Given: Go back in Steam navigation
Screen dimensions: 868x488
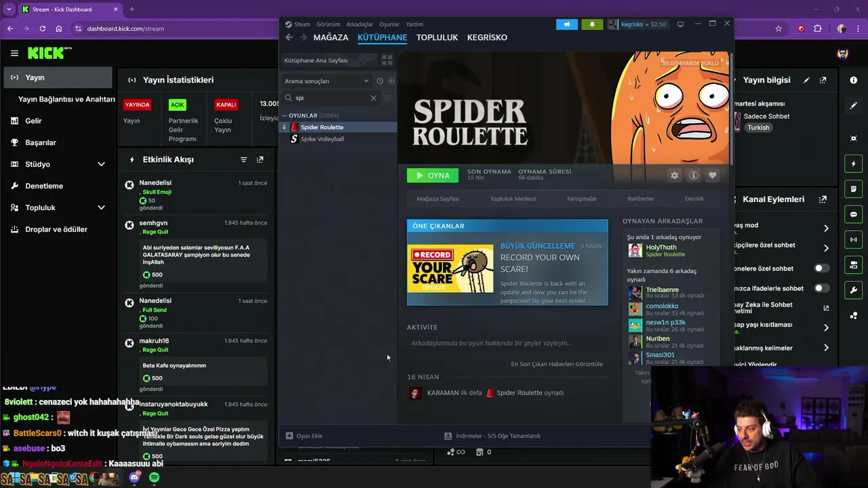Looking at the screenshot, I should click(x=289, y=37).
